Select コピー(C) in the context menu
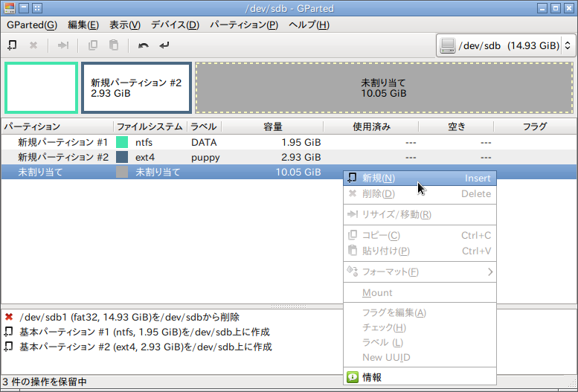Viewport: 578px width, 392px height. tap(420, 235)
